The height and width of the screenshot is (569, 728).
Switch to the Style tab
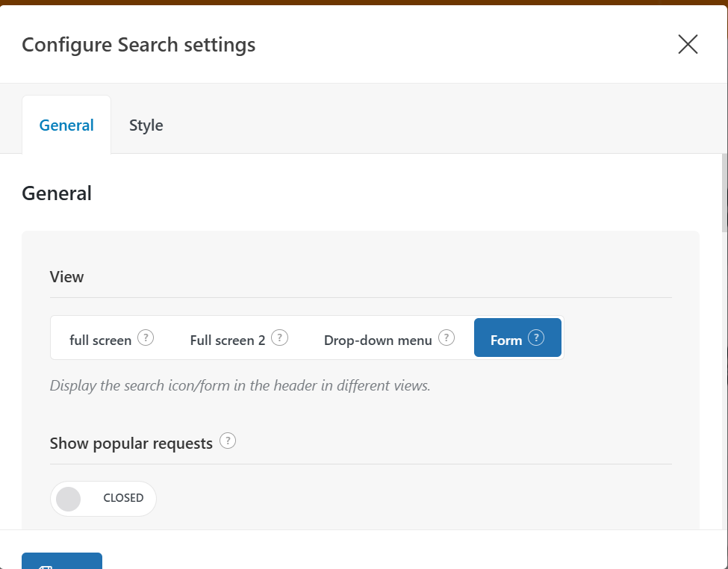(x=146, y=125)
